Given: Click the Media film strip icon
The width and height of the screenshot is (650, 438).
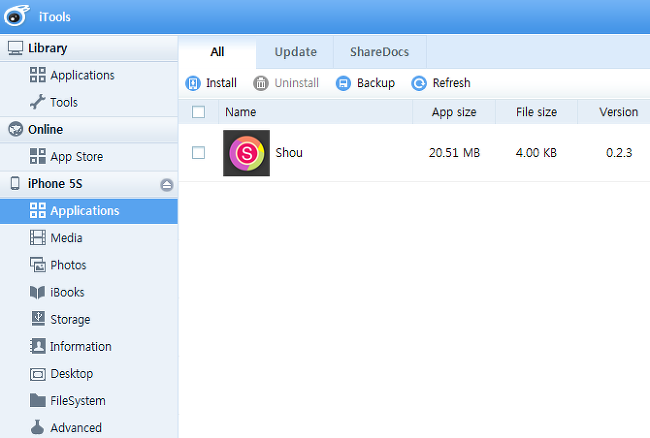Looking at the screenshot, I should 38,238.
